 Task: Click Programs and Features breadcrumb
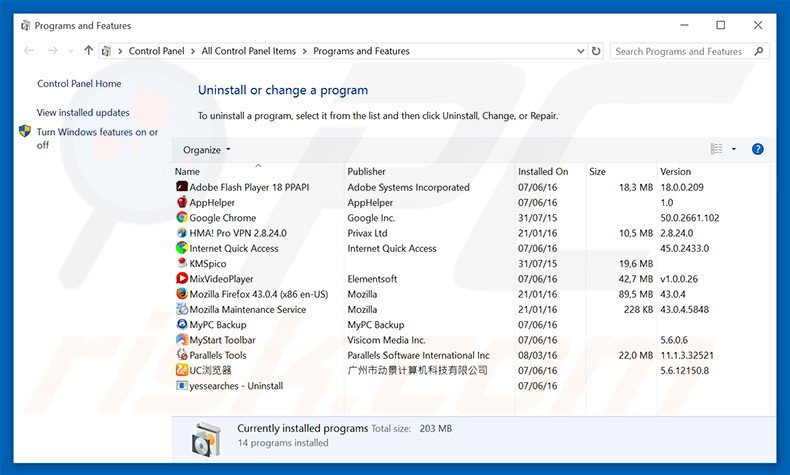pos(361,51)
